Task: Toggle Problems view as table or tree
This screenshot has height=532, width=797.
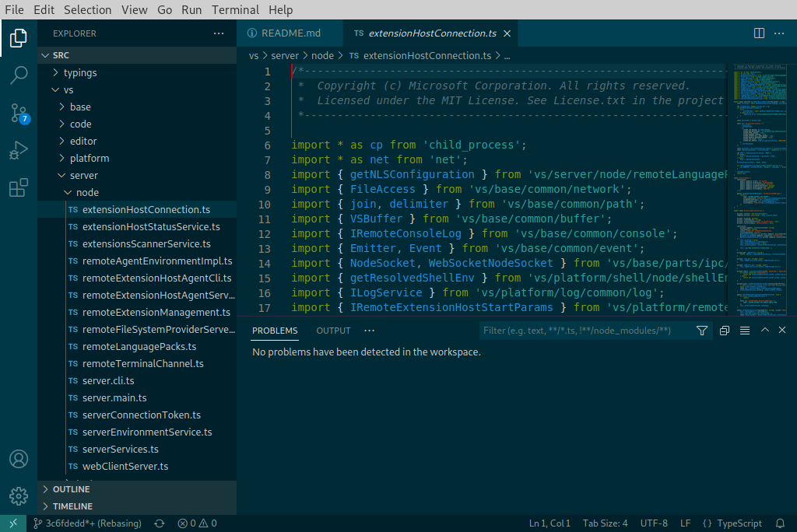Action: click(x=745, y=331)
